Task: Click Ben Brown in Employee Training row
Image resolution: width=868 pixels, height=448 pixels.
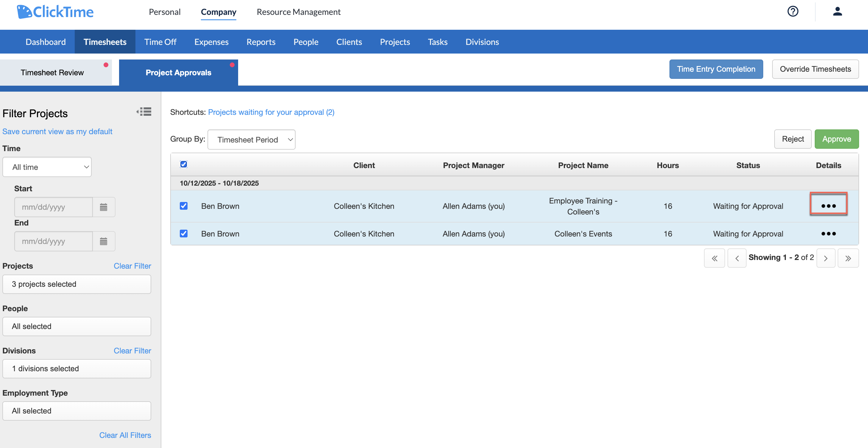Action: click(220, 206)
